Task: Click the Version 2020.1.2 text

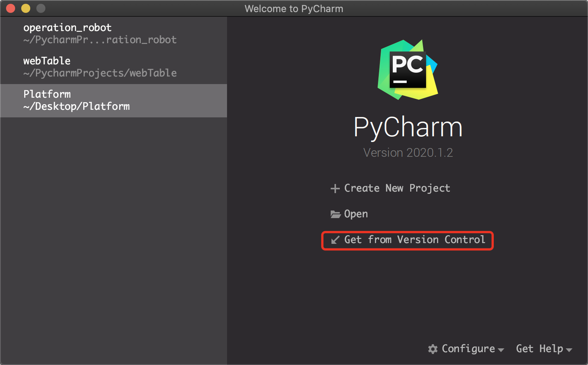Action: tap(408, 153)
